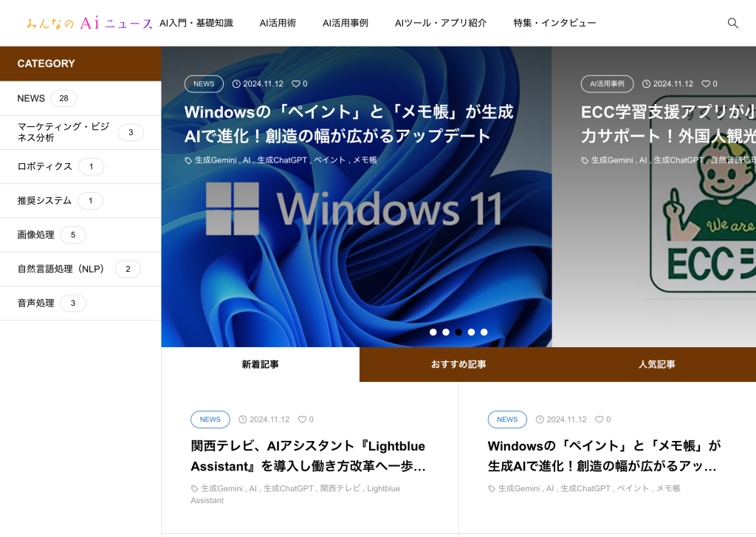Select the last carousel dot
The width and height of the screenshot is (756, 537).
(484, 332)
